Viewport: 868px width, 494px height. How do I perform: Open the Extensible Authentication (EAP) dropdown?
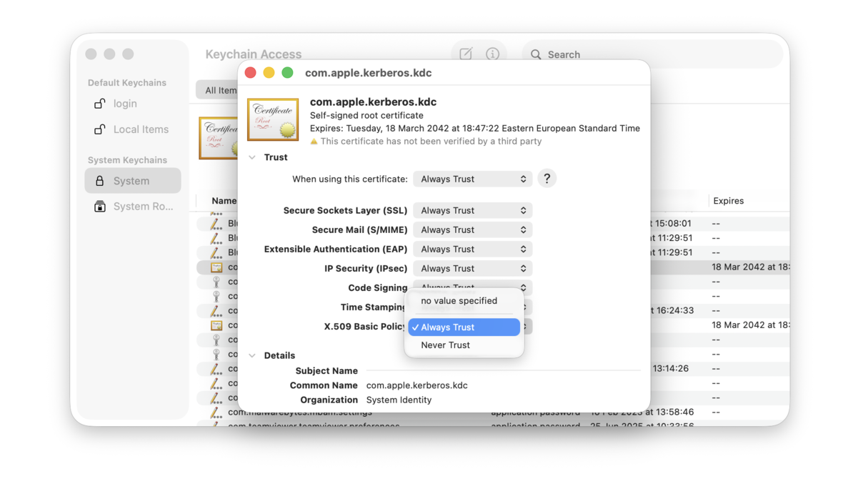[x=473, y=249]
